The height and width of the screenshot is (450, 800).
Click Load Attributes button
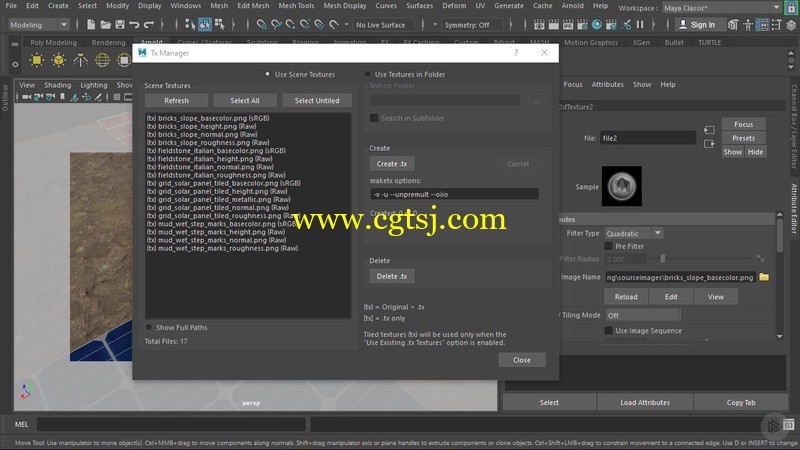tap(645, 403)
